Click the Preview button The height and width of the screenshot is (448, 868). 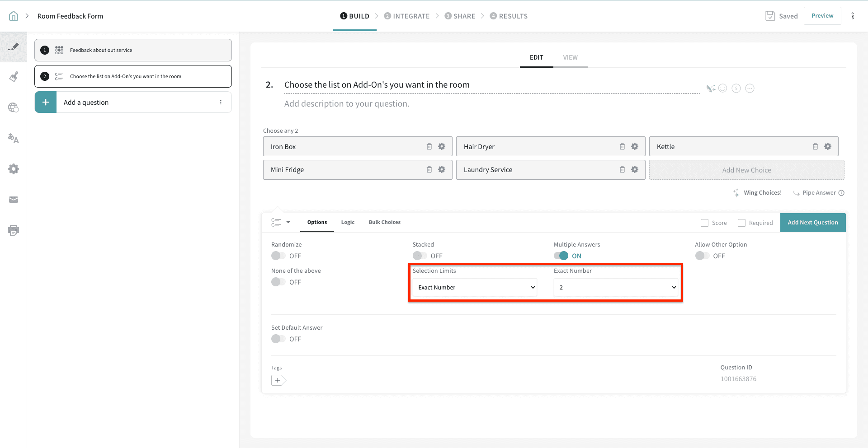(822, 16)
